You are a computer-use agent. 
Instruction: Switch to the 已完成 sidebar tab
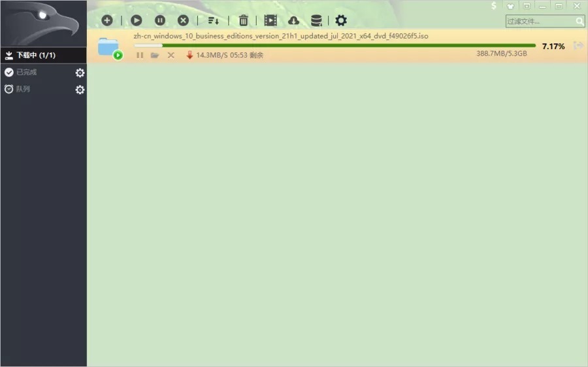tap(26, 72)
